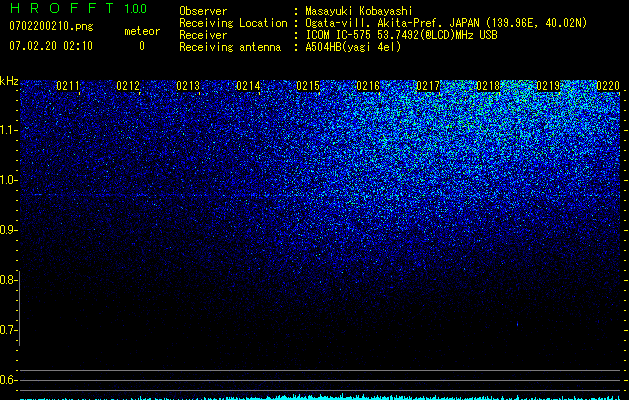Click the 0214 time marker
The height and width of the screenshot is (400, 629).
click(x=248, y=86)
